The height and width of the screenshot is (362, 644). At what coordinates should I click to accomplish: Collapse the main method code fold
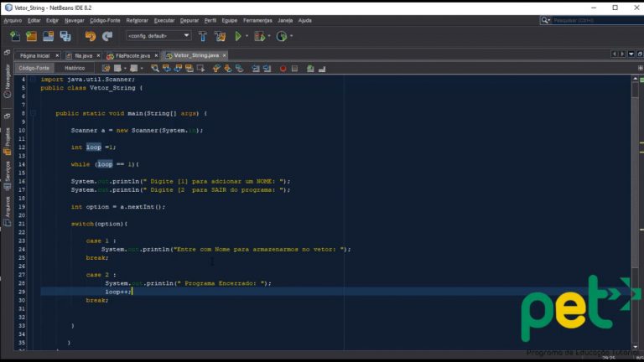point(34,113)
